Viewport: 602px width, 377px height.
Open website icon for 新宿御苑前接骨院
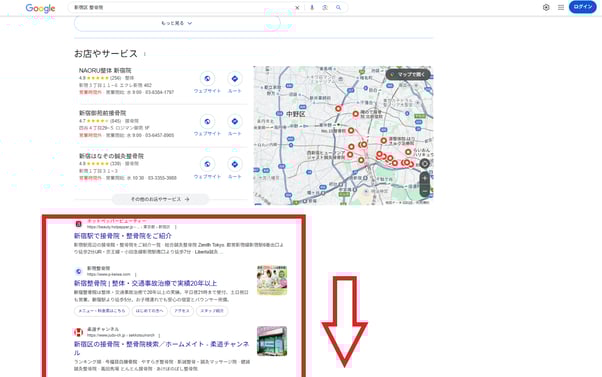(x=207, y=121)
